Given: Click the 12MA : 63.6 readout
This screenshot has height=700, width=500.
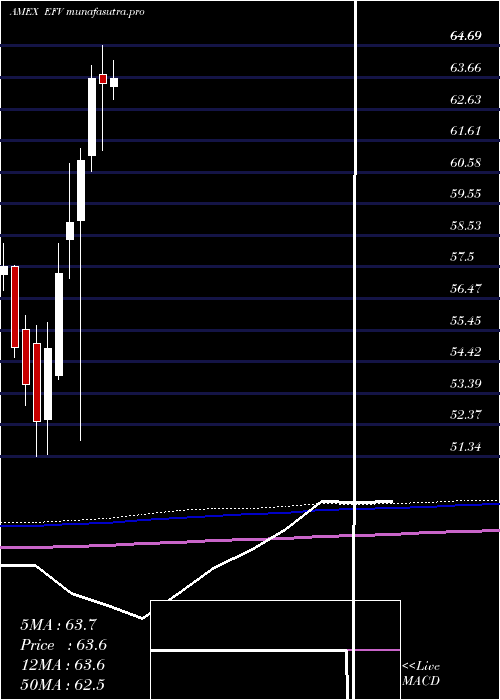Looking at the screenshot, I should point(62,665).
